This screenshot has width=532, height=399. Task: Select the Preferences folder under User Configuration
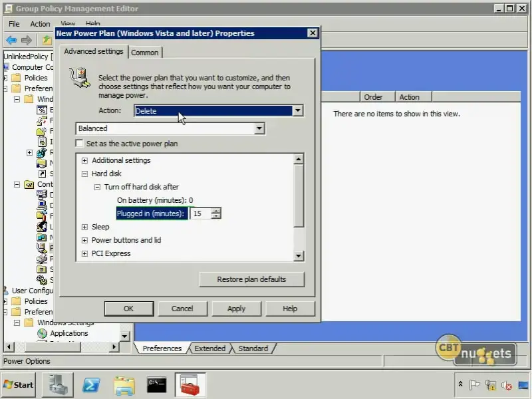click(32, 312)
